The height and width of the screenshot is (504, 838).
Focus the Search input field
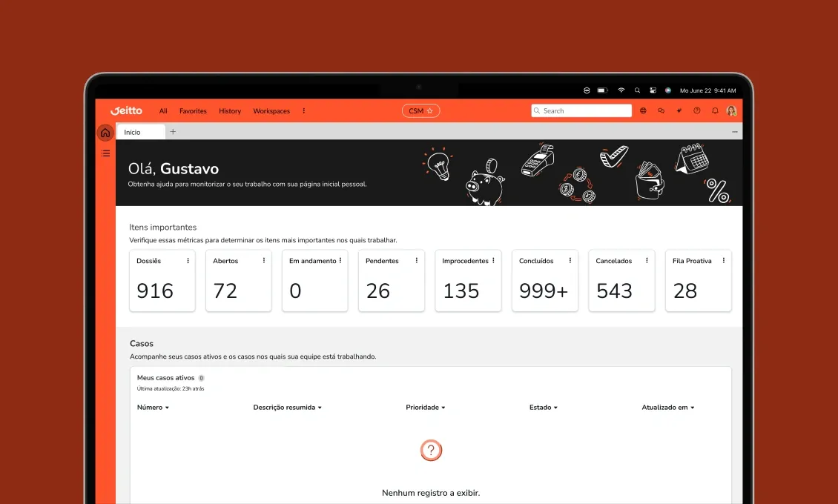tap(581, 110)
